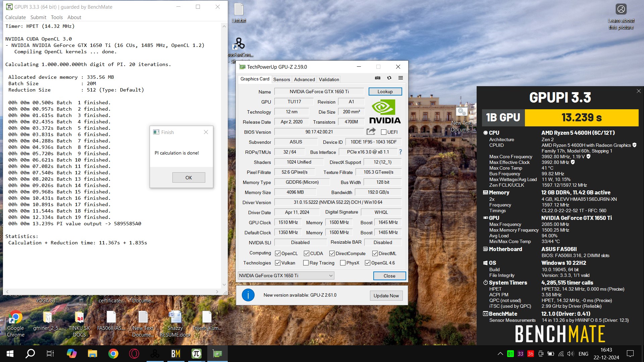Viewport: 644px width, 362px height.
Task: Click the Driver Version field
Action: point(338,202)
